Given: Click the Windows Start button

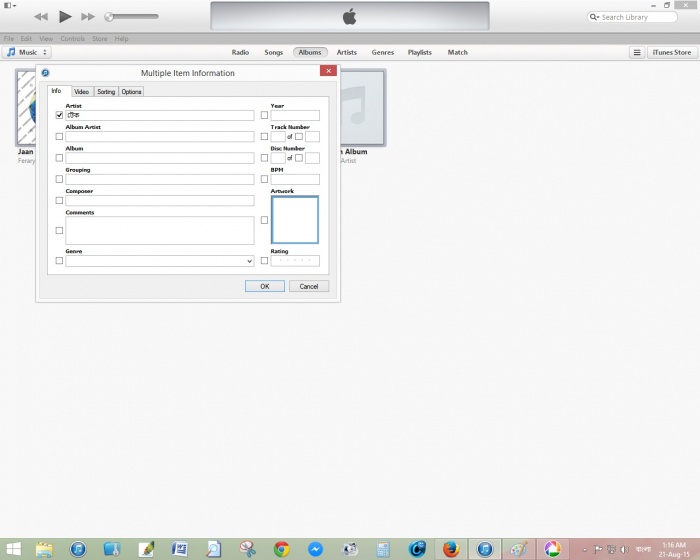Looking at the screenshot, I should click(x=13, y=549).
